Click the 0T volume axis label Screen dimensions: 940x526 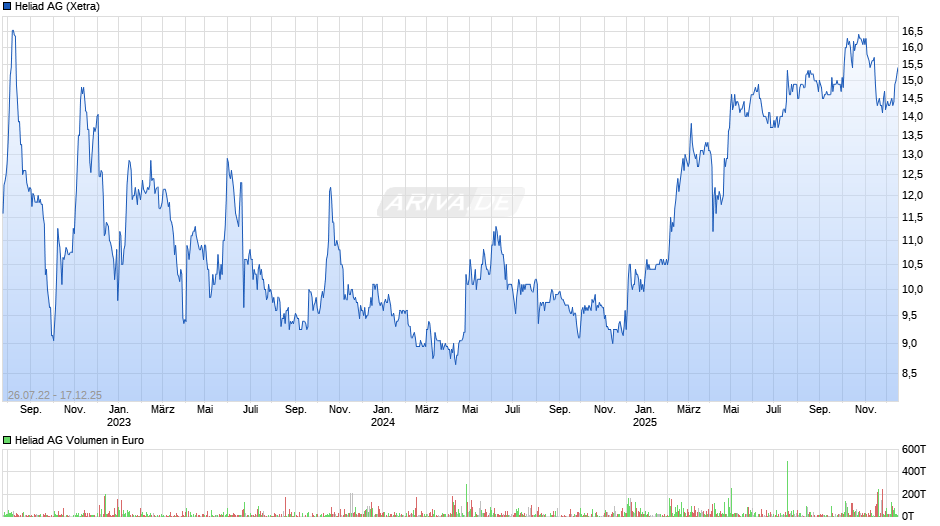[x=908, y=516]
